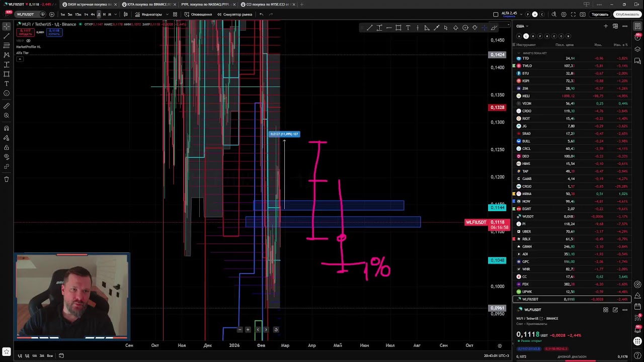Collapse indicator legend chevron

[x=20, y=59]
